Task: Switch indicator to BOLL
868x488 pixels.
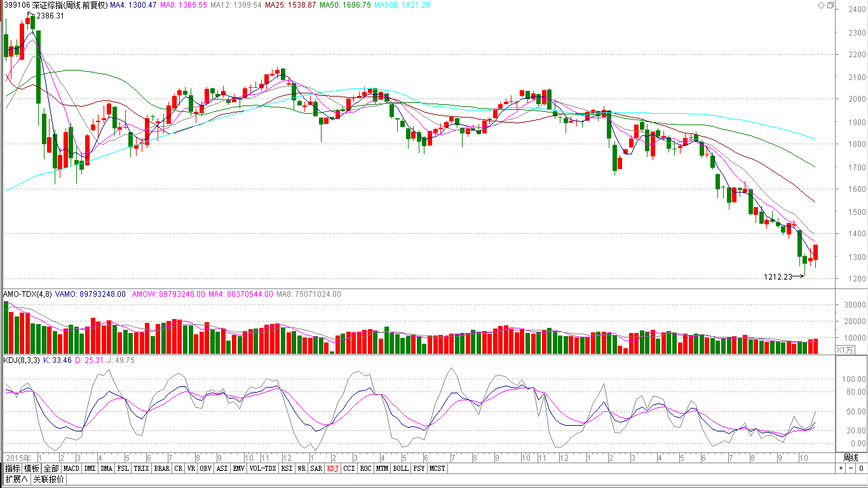Action: [x=400, y=468]
